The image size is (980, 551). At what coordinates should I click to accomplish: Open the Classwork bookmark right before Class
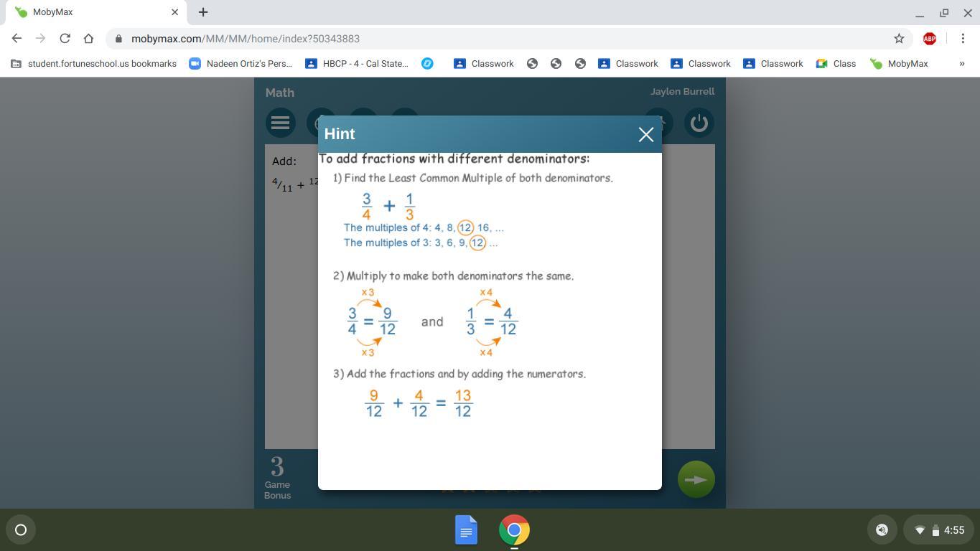(773, 64)
